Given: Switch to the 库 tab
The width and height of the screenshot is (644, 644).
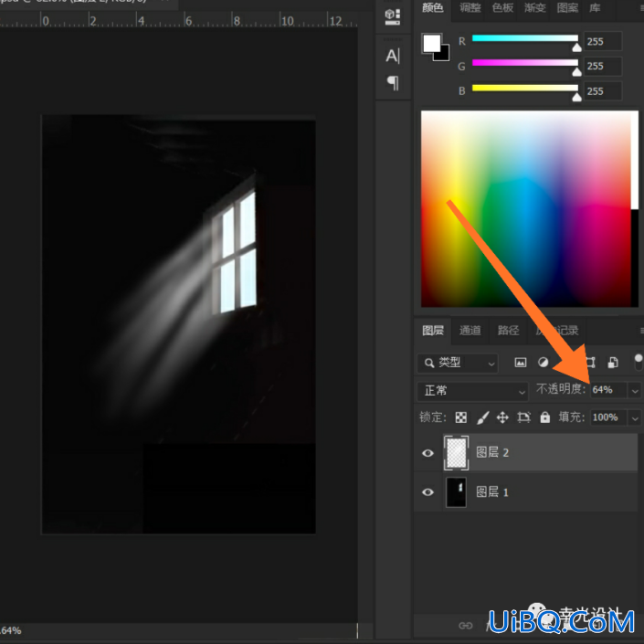Looking at the screenshot, I should (595, 8).
